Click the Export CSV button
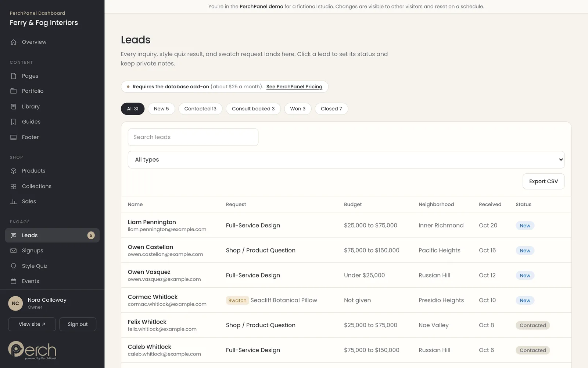588x368 pixels. point(544,181)
